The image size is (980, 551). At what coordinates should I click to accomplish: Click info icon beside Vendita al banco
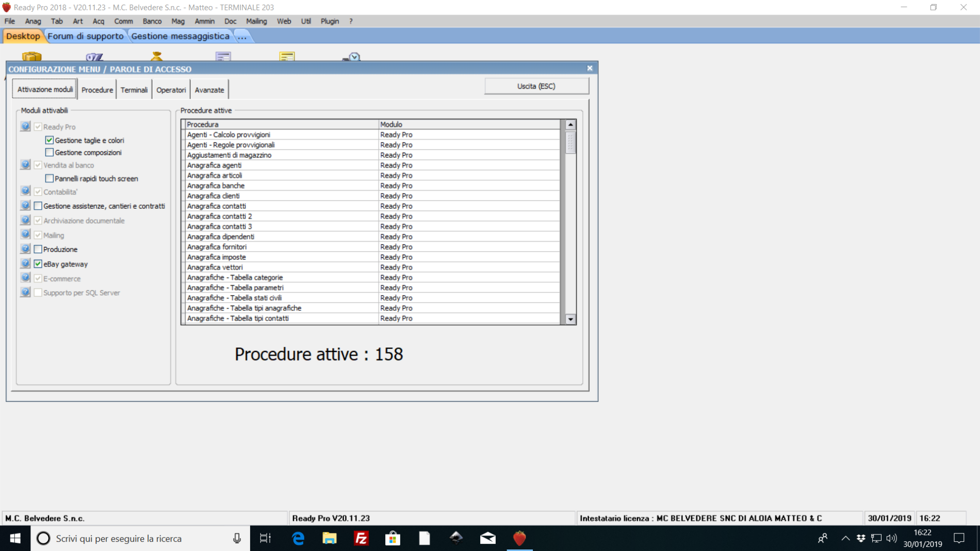coord(25,165)
